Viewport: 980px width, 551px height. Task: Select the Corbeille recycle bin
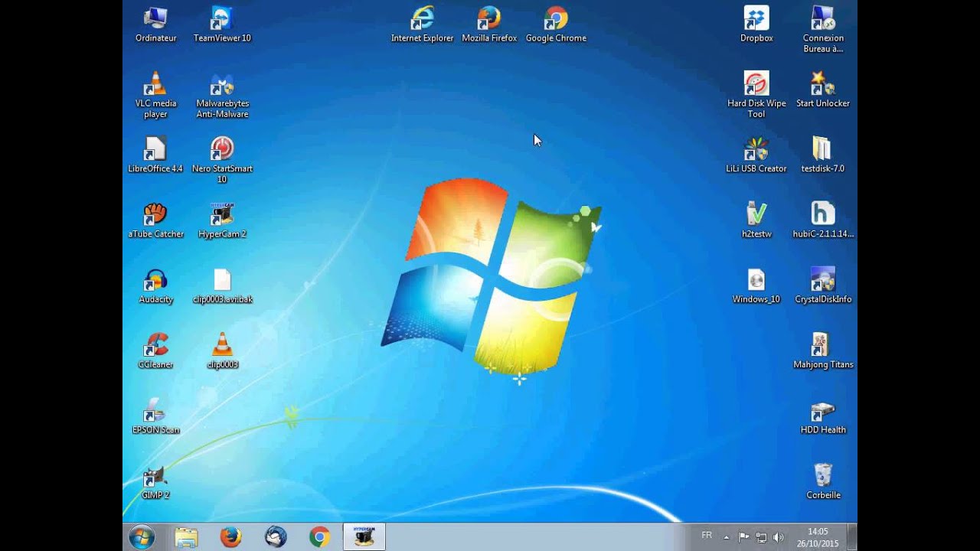[823, 482]
